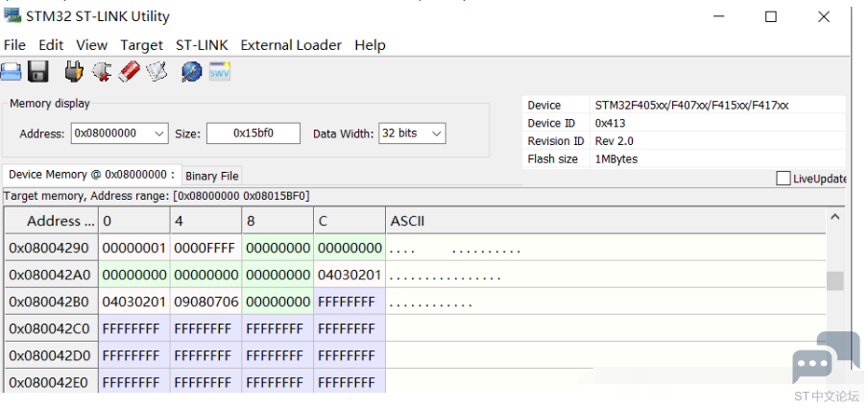Click the column header C

tap(350, 221)
